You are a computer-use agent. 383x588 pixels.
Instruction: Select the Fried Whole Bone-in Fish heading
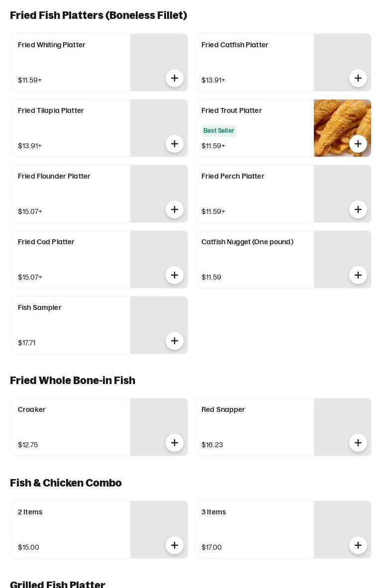[73, 381]
